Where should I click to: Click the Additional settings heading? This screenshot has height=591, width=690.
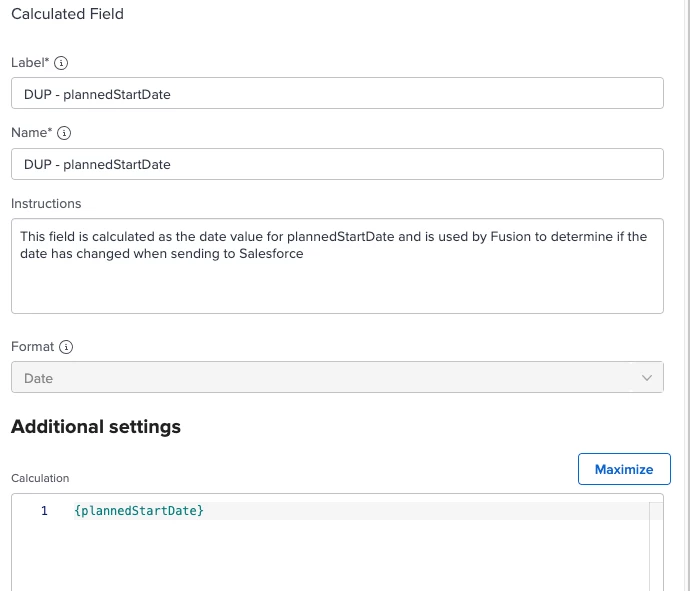pos(96,427)
